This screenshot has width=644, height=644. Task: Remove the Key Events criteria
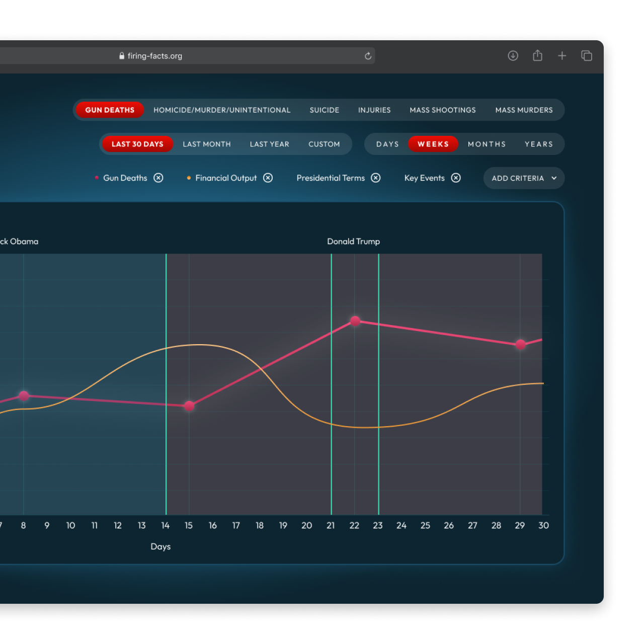[x=456, y=178]
